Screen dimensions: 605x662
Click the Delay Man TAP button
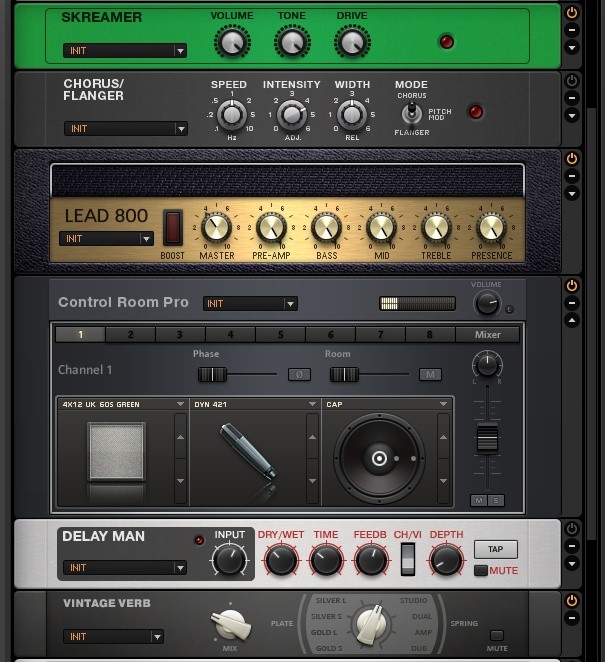pyautogui.click(x=496, y=549)
